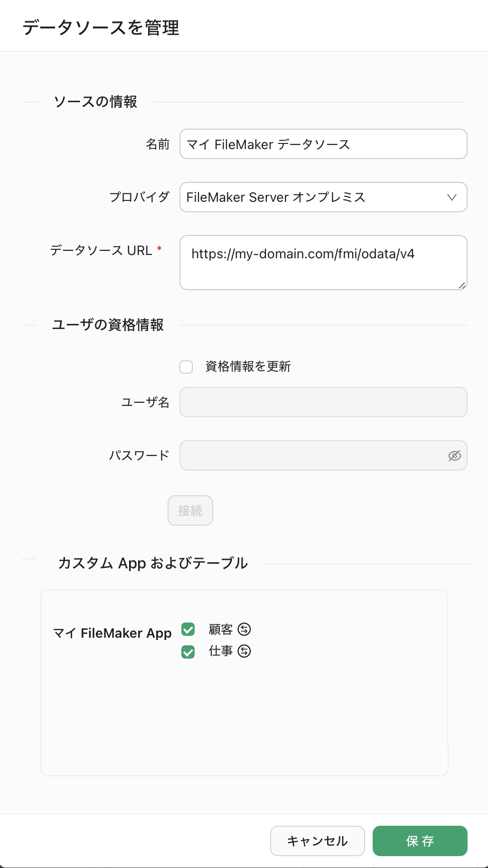Image resolution: width=488 pixels, height=868 pixels.
Task: Click the プロバイダ dropdown chevron arrow
Action: (451, 197)
